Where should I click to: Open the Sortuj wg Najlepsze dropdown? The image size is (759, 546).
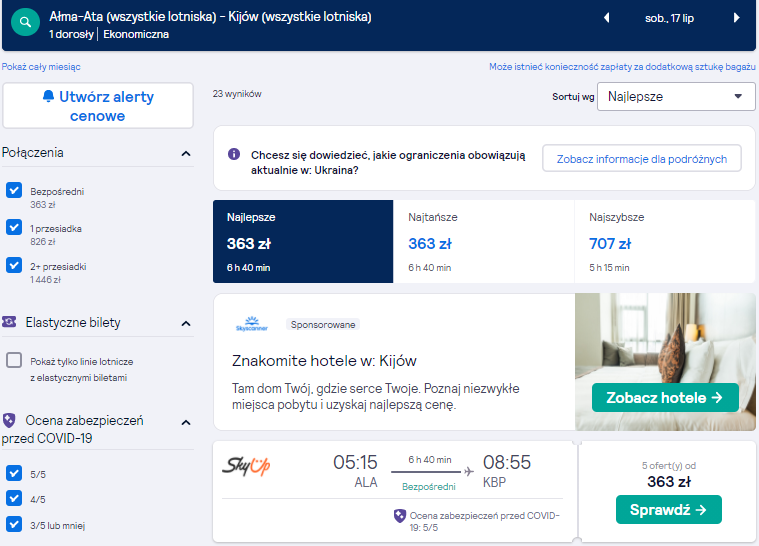coord(676,96)
